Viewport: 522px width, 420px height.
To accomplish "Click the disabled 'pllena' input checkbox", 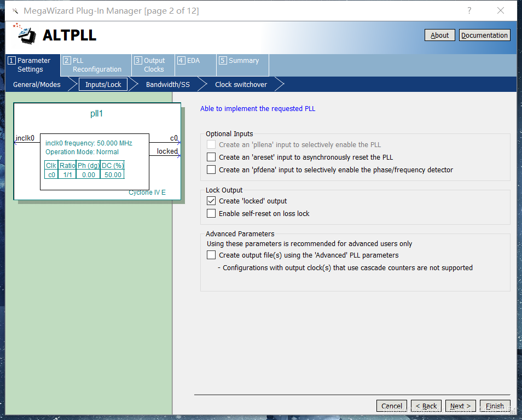I will point(211,144).
